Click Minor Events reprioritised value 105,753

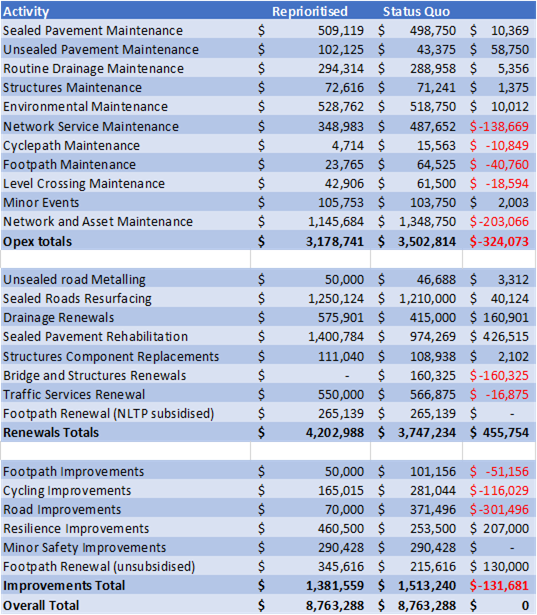click(340, 203)
